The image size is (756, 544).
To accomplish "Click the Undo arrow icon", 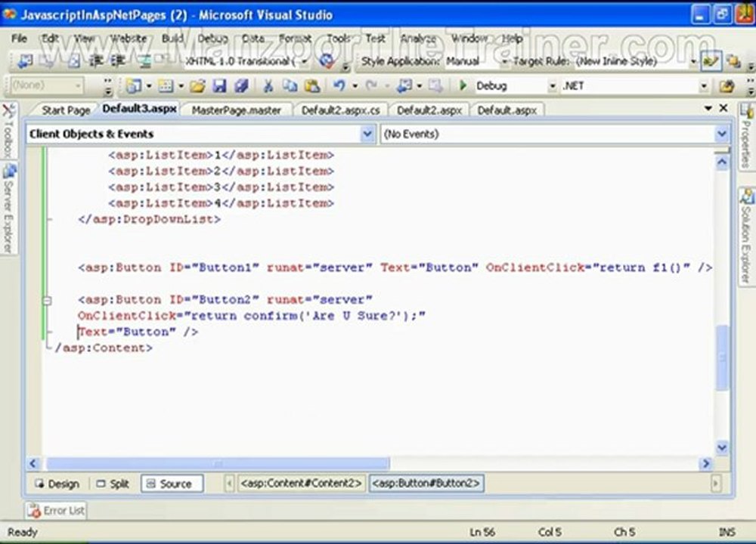I will click(339, 86).
